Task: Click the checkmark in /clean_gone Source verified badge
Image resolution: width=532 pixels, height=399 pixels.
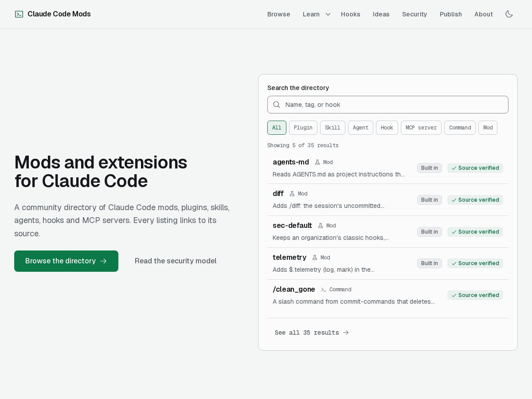Action: (454, 295)
